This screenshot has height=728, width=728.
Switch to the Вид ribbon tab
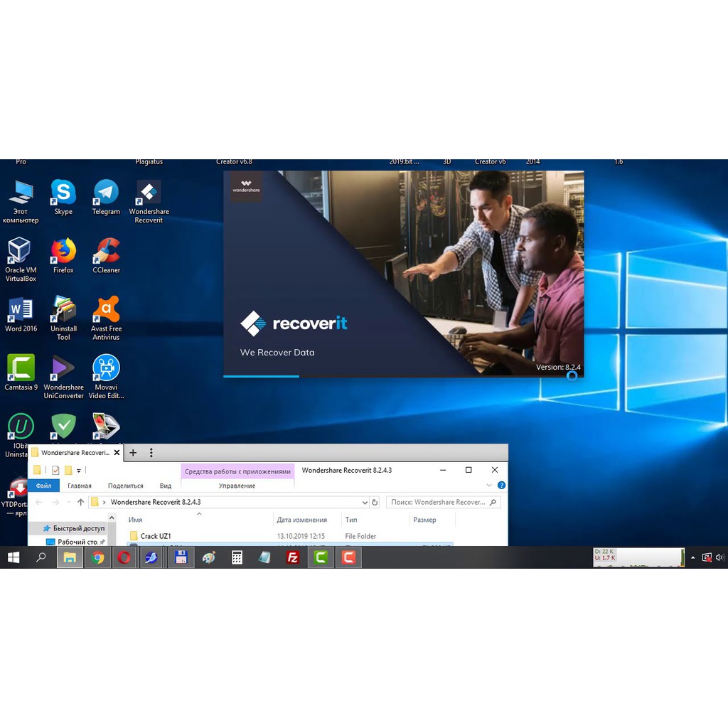tap(165, 486)
